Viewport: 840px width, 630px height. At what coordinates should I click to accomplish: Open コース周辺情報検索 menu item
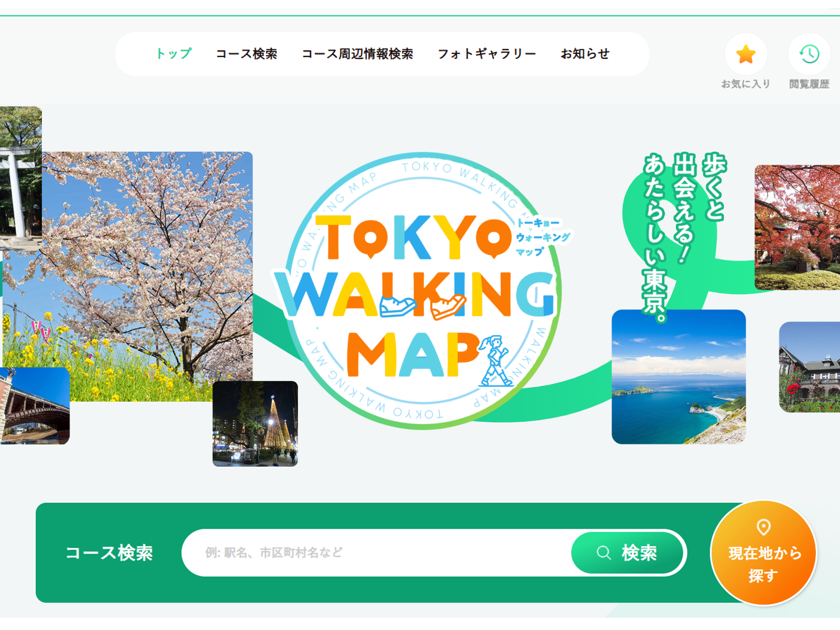(357, 54)
